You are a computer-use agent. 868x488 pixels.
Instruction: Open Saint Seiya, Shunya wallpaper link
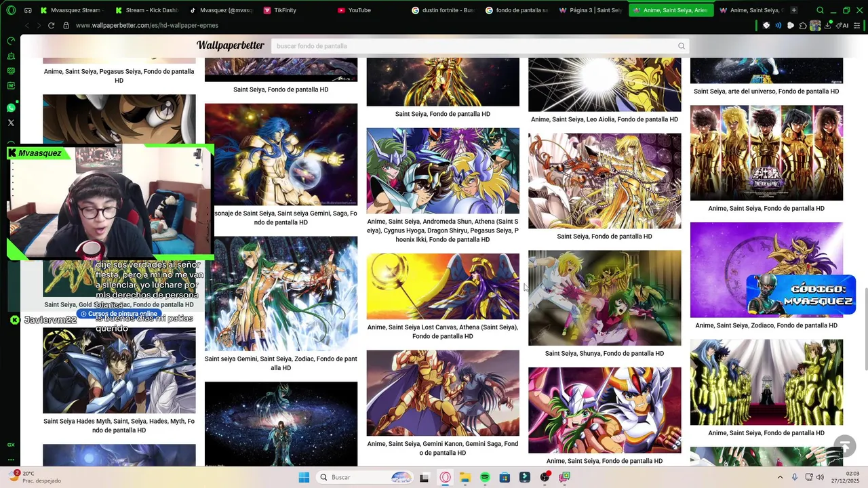(x=604, y=353)
